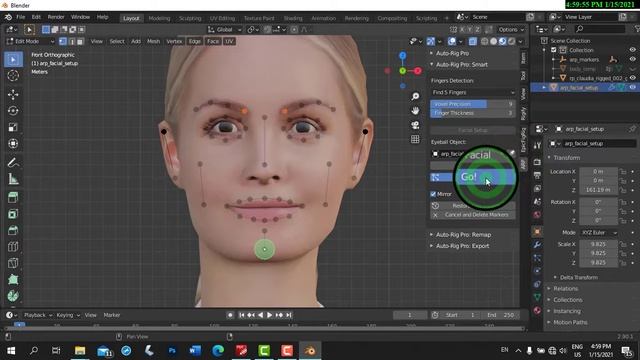Toggle Collection exclude checkbox in outliner
Viewport: 640px width, 360px height.
(553, 50)
